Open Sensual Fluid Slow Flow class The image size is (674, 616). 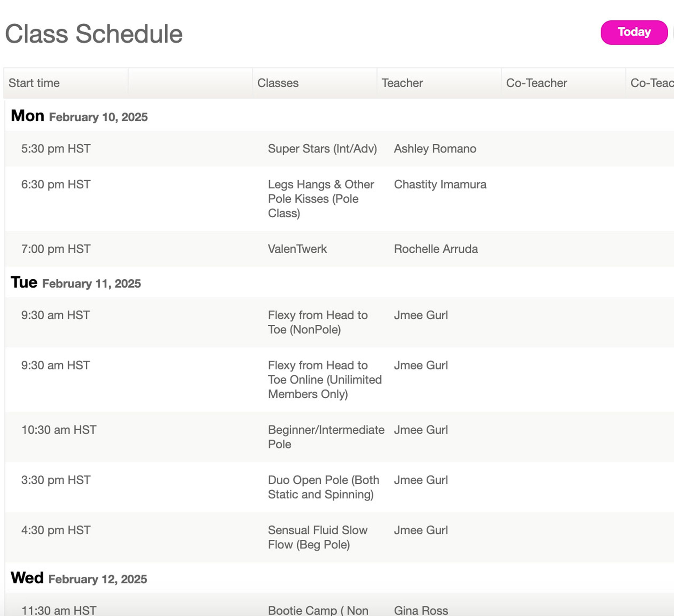pos(318,537)
